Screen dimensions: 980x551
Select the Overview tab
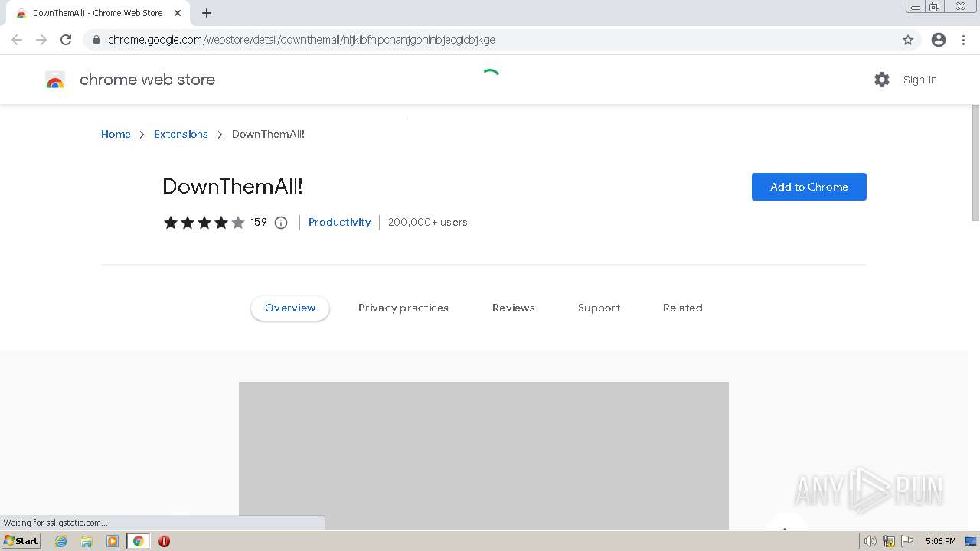click(290, 308)
